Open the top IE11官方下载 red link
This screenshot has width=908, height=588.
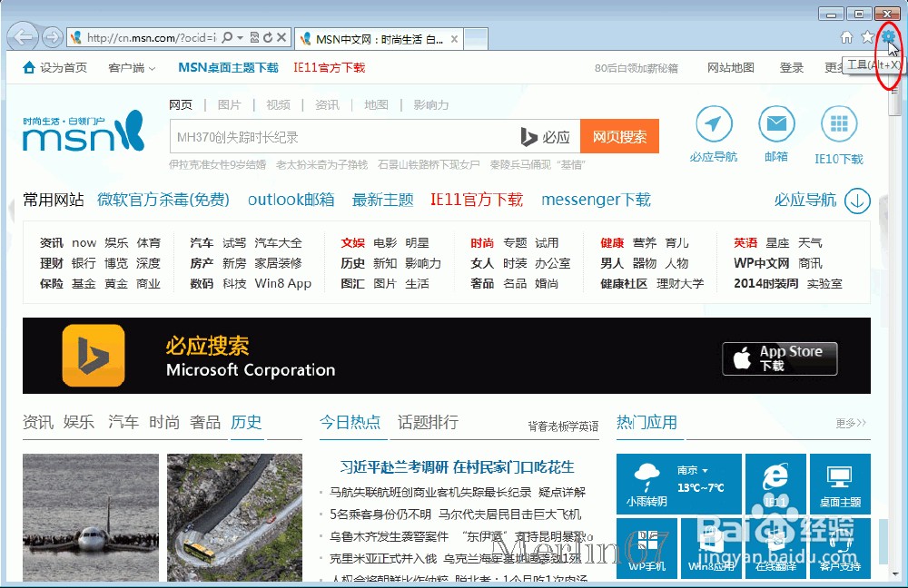(329, 68)
